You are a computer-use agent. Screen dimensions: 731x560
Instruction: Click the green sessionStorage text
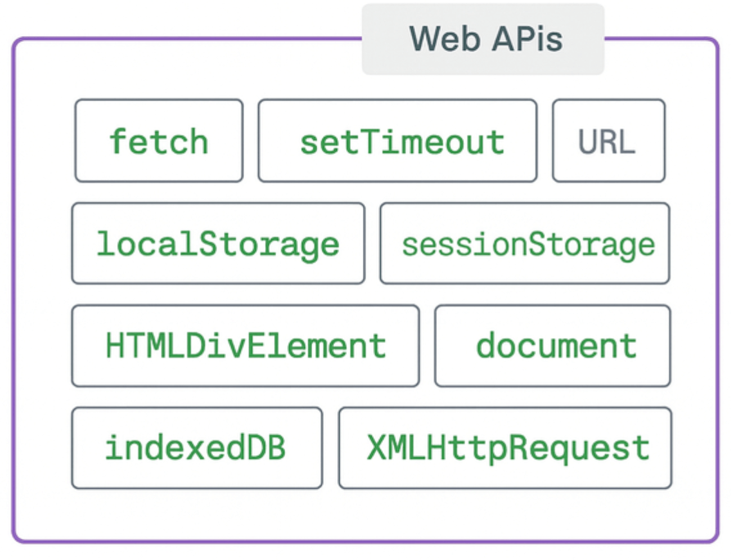pyautogui.click(x=528, y=245)
